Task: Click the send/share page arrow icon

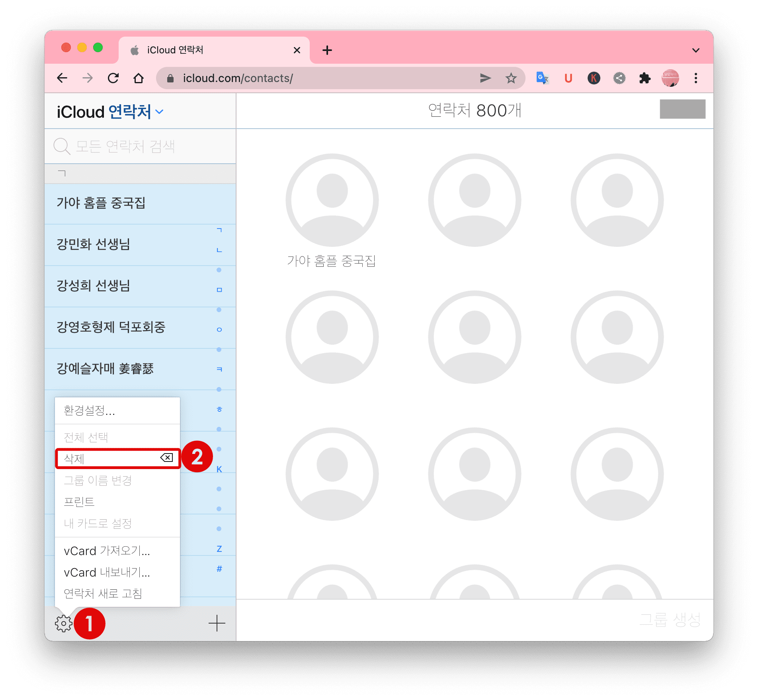Action: [x=485, y=78]
